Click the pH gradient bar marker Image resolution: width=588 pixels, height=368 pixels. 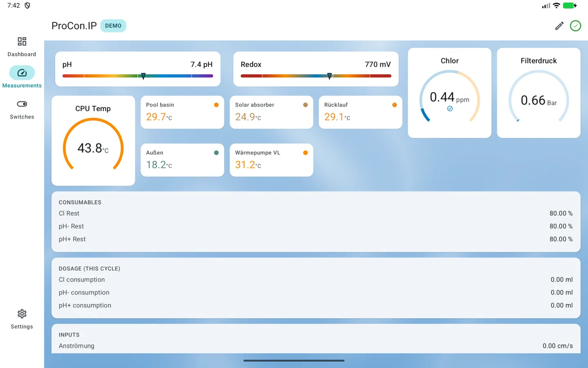coord(143,76)
